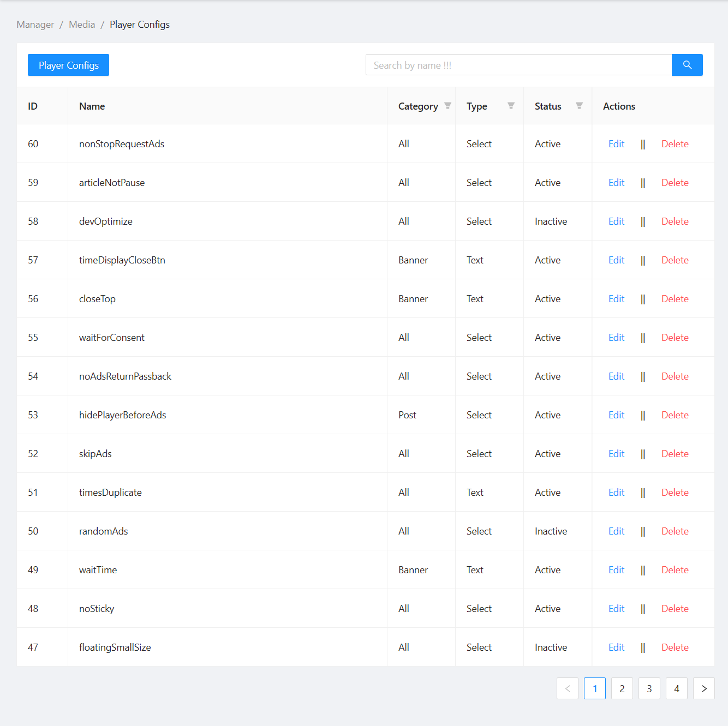The image size is (728, 726).
Task: Delete the skipAds config
Action: 675,454
